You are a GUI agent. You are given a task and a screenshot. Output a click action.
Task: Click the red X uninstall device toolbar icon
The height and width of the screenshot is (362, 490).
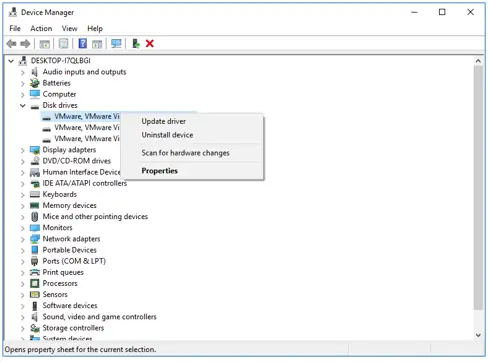(150, 43)
